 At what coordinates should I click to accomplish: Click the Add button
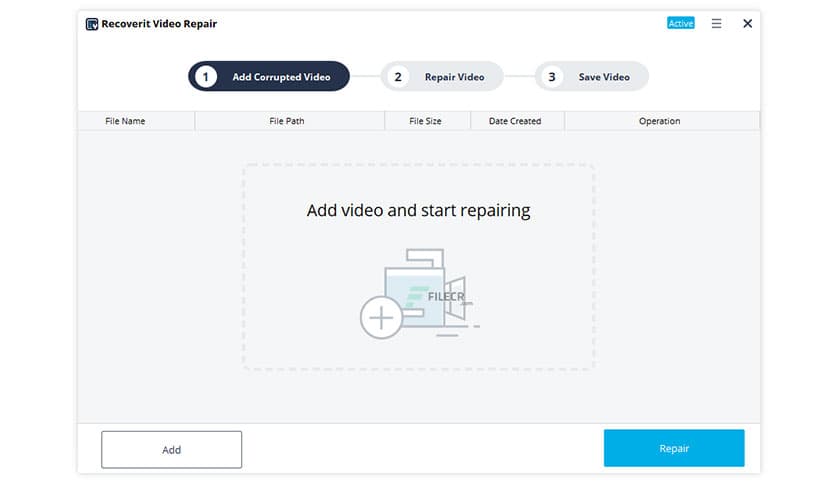pos(172,449)
